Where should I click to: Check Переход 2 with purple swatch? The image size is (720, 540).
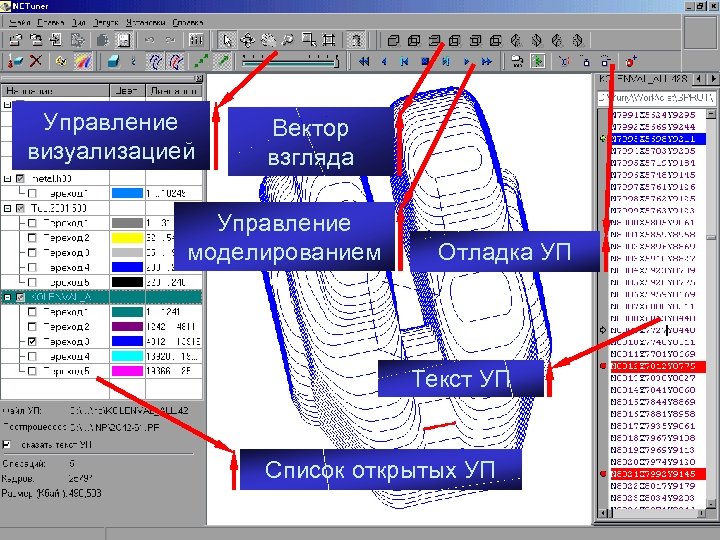click(x=32, y=326)
